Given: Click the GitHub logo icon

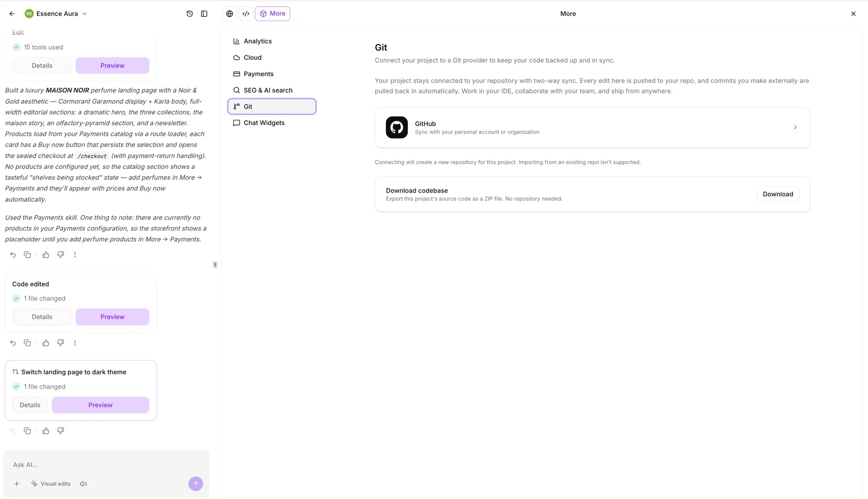Looking at the screenshot, I should (397, 127).
